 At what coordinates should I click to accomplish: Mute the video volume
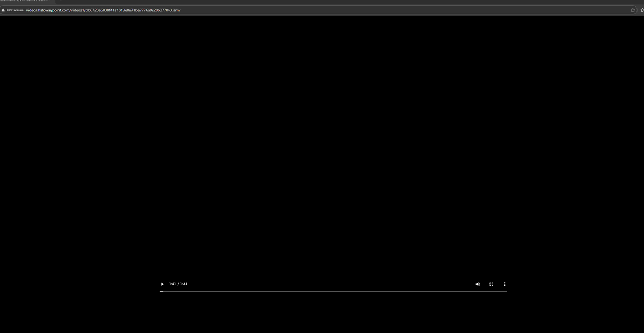point(478,284)
